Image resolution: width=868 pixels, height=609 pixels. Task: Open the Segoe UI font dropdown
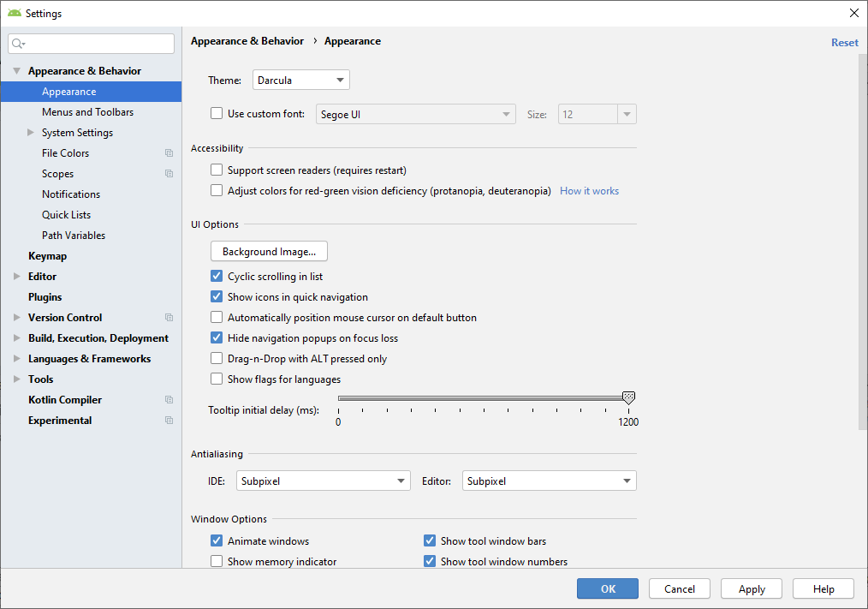coord(416,114)
